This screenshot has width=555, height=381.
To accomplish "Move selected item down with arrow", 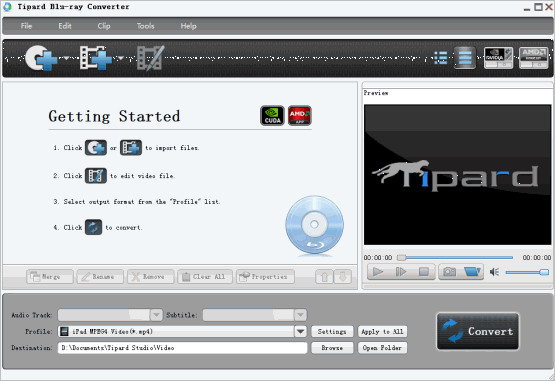I will [343, 277].
